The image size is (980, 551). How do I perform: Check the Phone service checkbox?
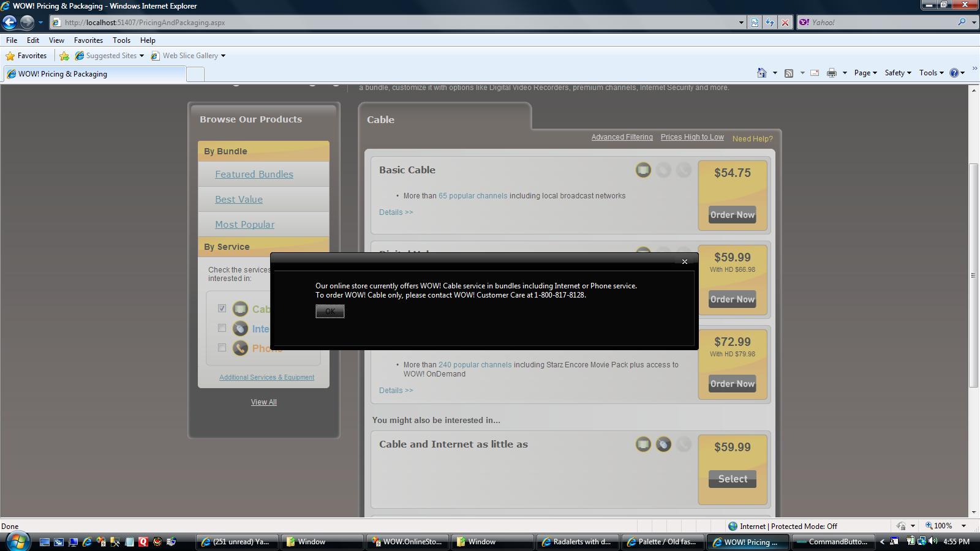pyautogui.click(x=222, y=347)
